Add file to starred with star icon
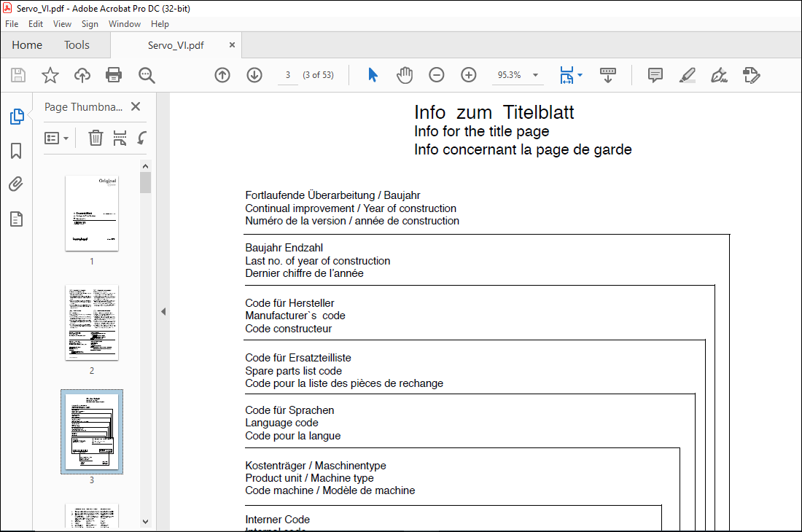 click(x=50, y=75)
